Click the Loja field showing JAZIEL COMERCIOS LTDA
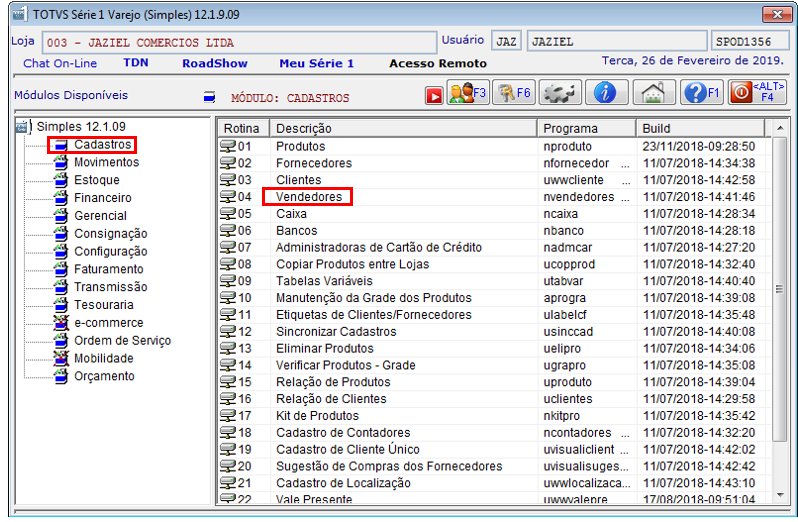Image resolution: width=798 pixels, height=522 pixels. click(239, 43)
